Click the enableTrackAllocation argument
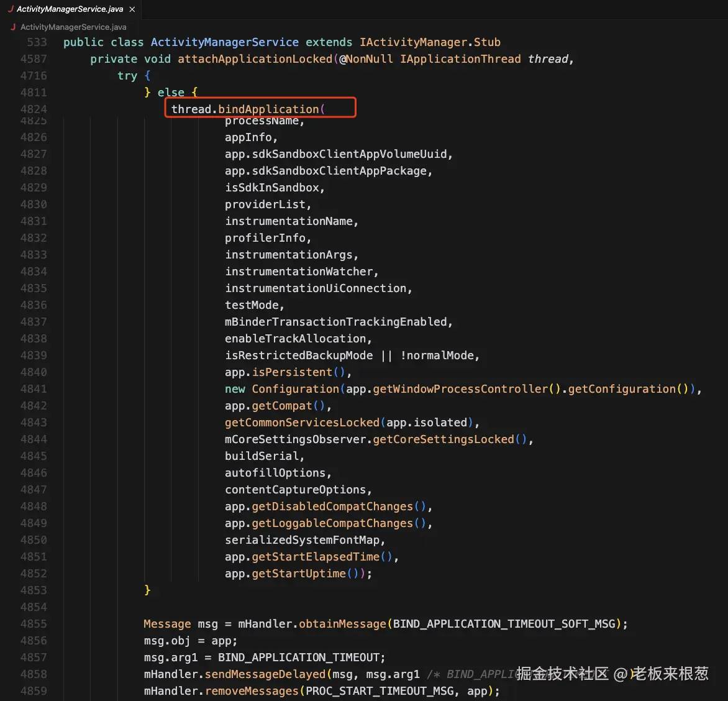Viewport: 728px width, 701px height. [295, 339]
